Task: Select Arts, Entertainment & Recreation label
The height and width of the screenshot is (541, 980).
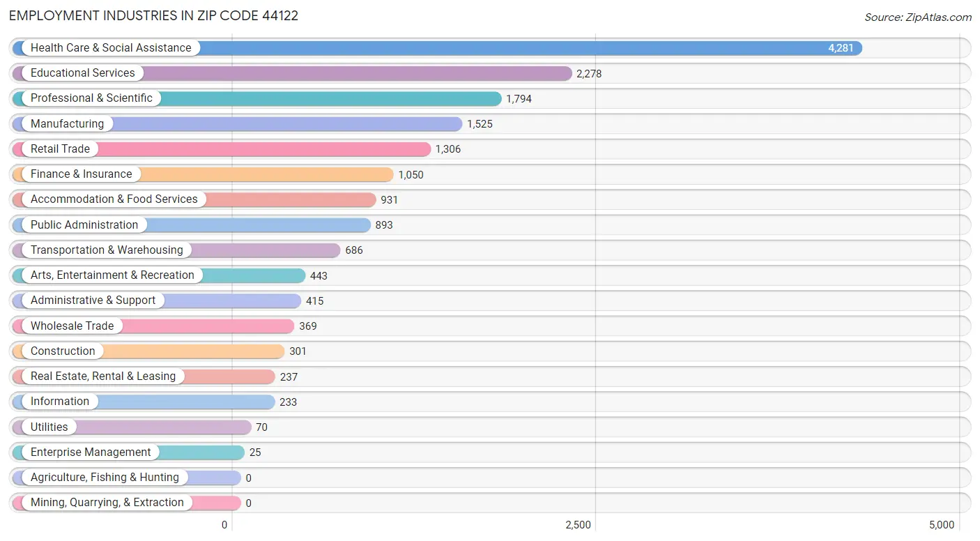Action: 112,275
